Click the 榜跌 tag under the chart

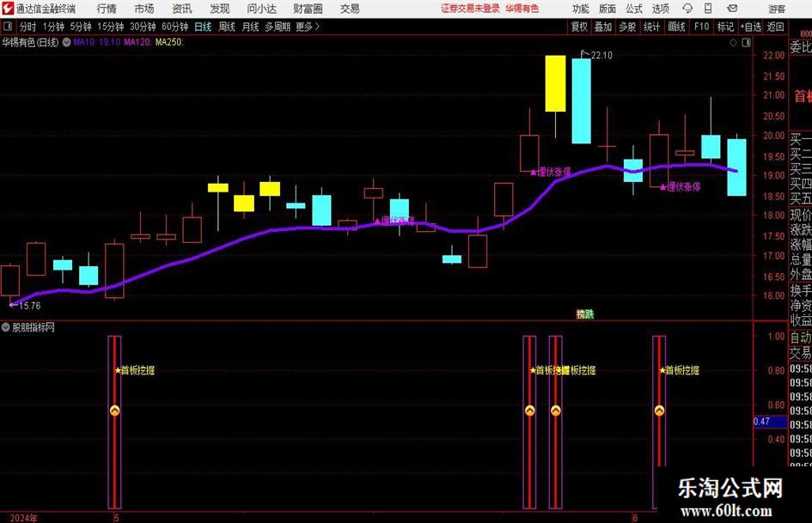tap(585, 313)
